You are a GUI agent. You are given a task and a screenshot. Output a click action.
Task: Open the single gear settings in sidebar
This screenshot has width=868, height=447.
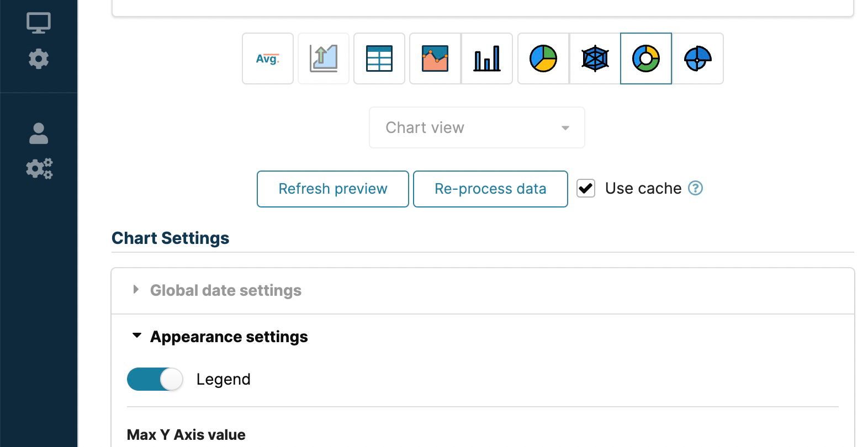point(39,58)
